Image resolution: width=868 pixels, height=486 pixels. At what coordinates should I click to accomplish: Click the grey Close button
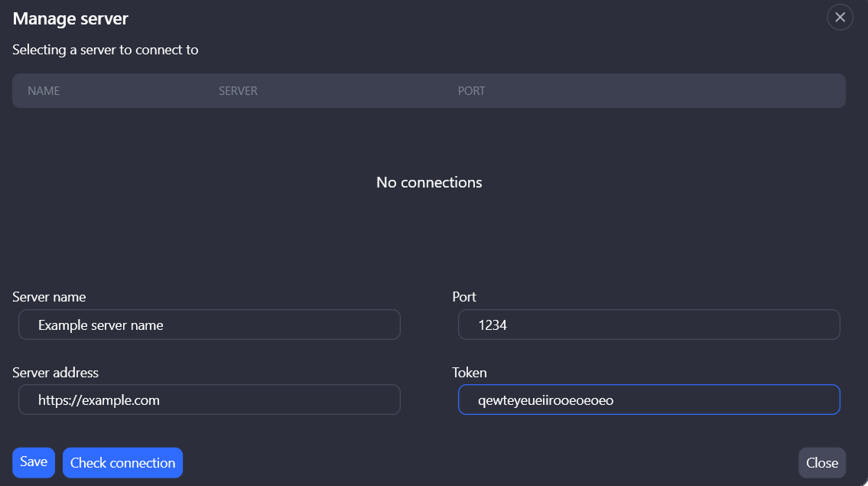pyautogui.click(x=822, y=463)
